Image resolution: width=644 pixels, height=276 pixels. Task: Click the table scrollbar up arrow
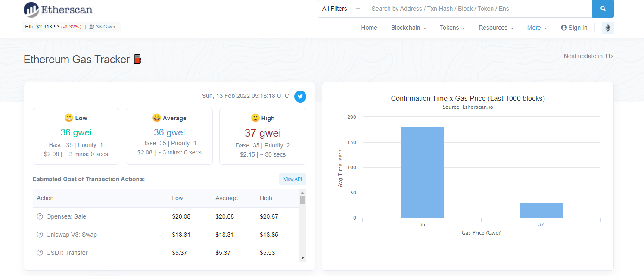[x=302, y=193]
